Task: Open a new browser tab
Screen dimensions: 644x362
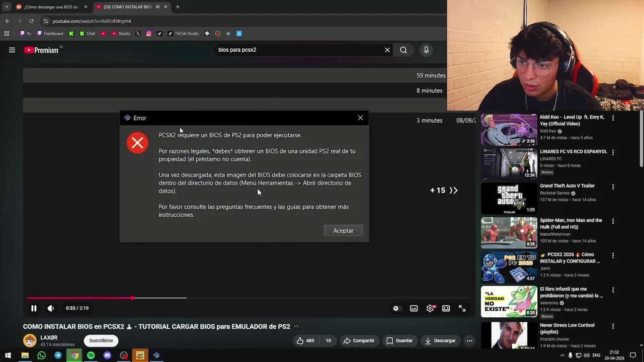Action: click(178, 7)
